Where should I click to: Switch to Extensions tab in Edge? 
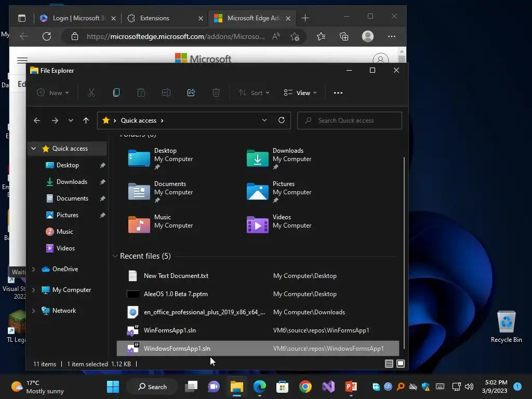tap(165, 18)
